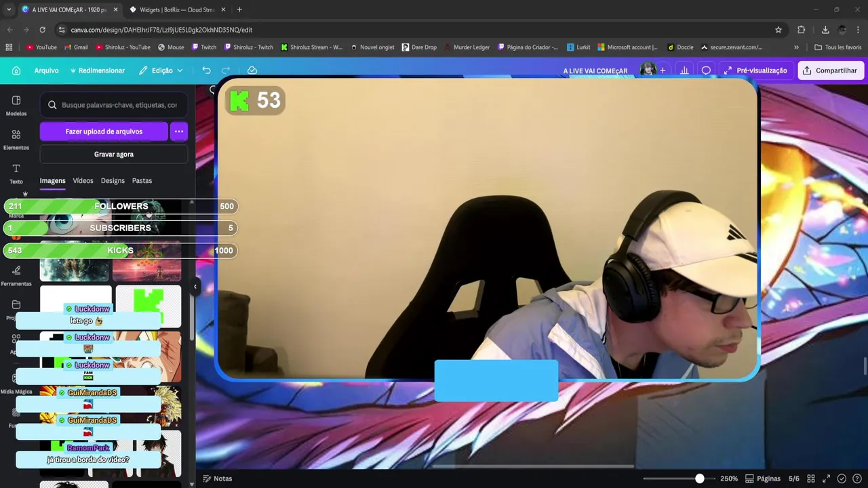Open the Gmail bookmark
Screen dimensions: 868x488
[x=76, y=47]
